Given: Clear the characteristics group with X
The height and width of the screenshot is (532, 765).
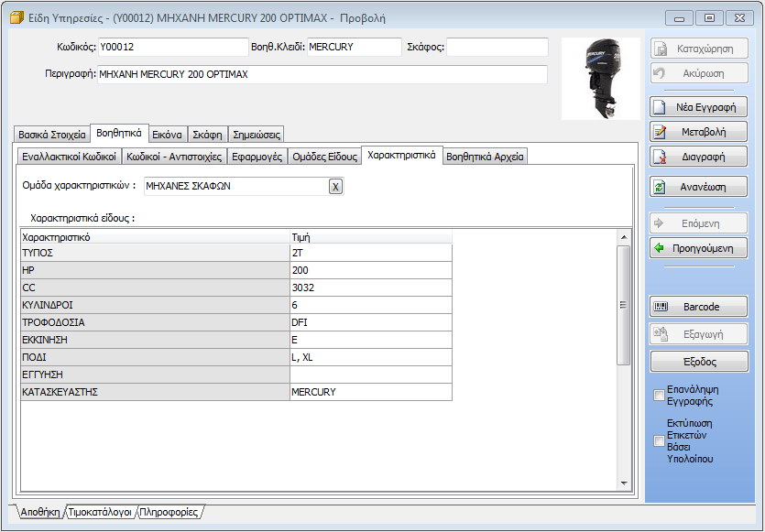Looking at the screenshot, I should [335, 186].
